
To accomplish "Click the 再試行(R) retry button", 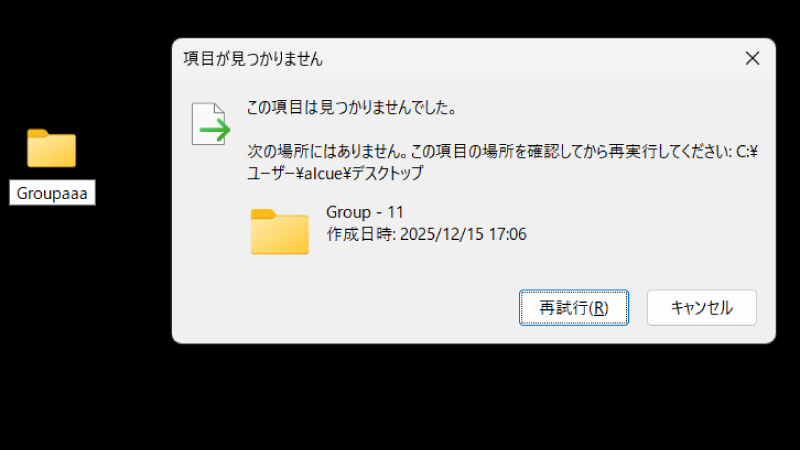I will 574,308.
